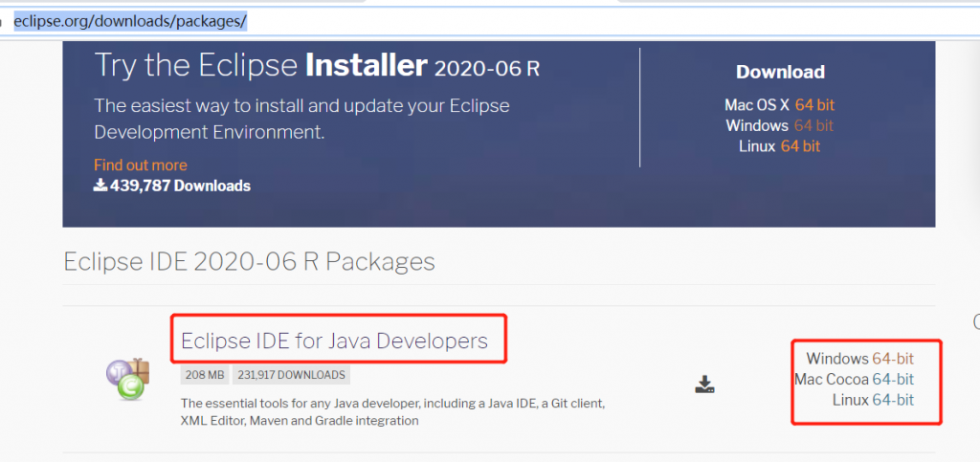Download installer for Linux 64 bit
This screenshot has width=980, height=462.
tap(800, 146)
